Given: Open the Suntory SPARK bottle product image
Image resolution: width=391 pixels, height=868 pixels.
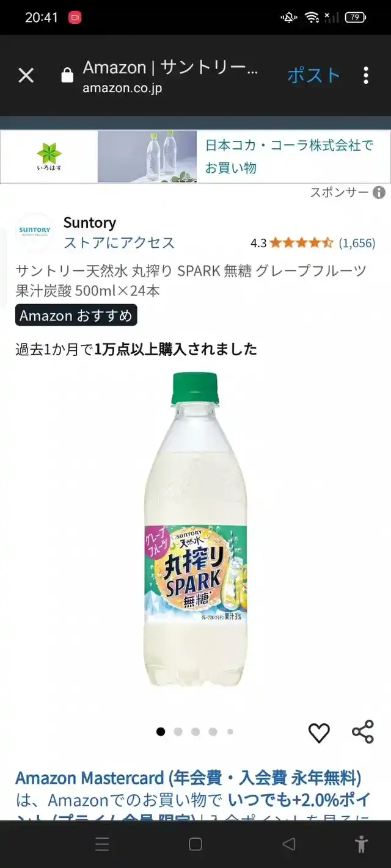Looking at the screenshot, I should 195,529.
